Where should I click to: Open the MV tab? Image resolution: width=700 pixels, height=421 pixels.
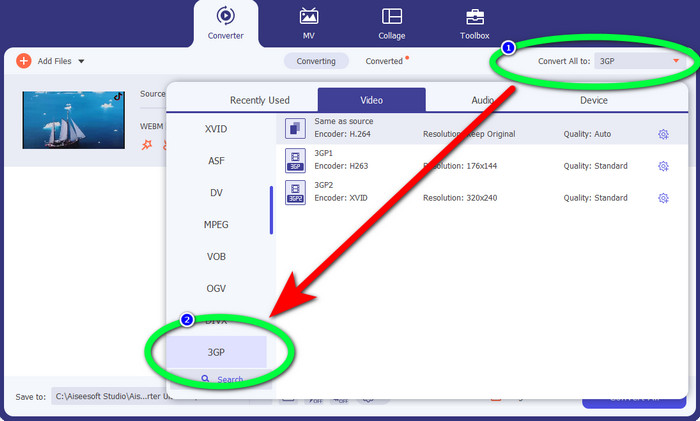(308, 23)
